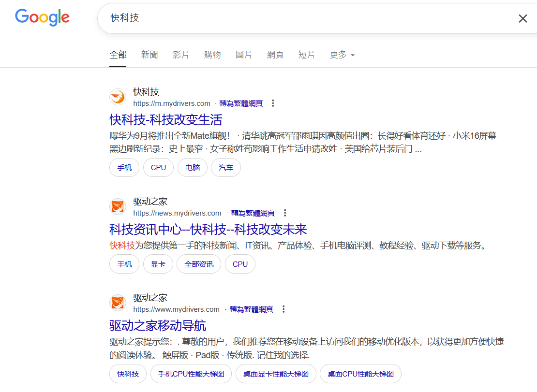Click the 全部资讯 sitelink chip
This screenshot has height=392, width=537.
[x=199, y=264]
